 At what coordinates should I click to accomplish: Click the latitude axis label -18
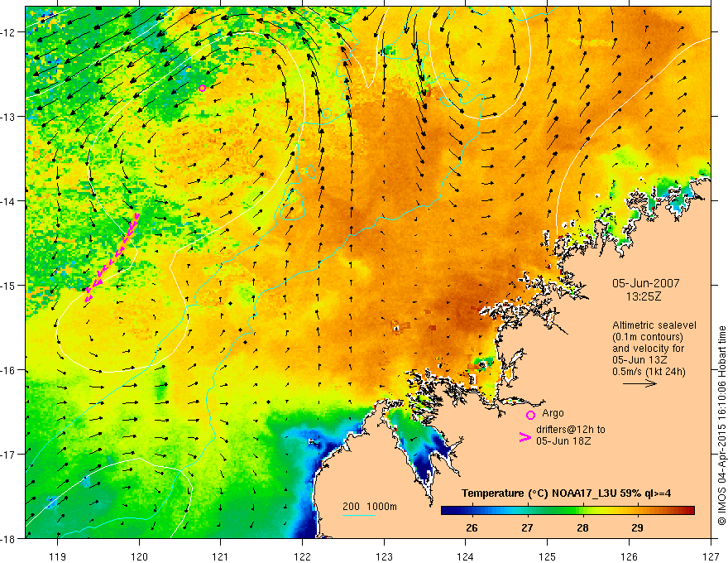pyautogui.click(x=8, y=538)
